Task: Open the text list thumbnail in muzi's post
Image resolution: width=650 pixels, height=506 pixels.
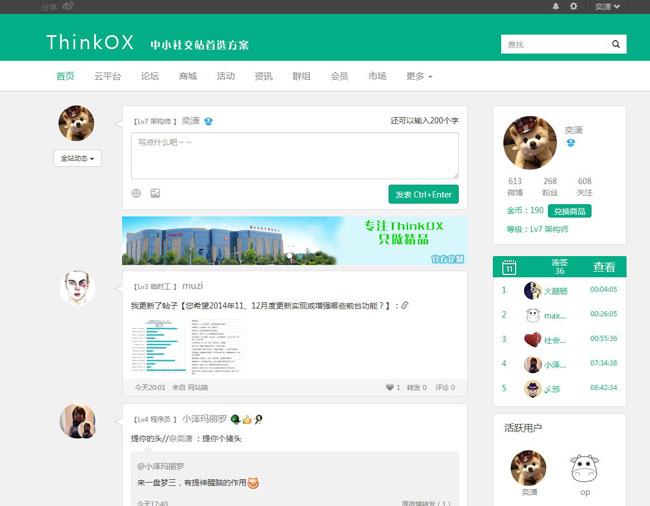Action: (218, 346)
